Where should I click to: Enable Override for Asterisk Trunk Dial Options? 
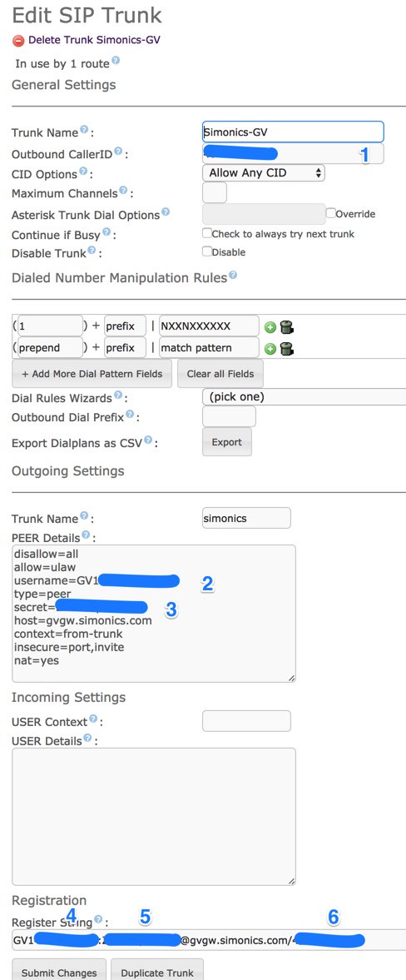[x=331, y=213]
